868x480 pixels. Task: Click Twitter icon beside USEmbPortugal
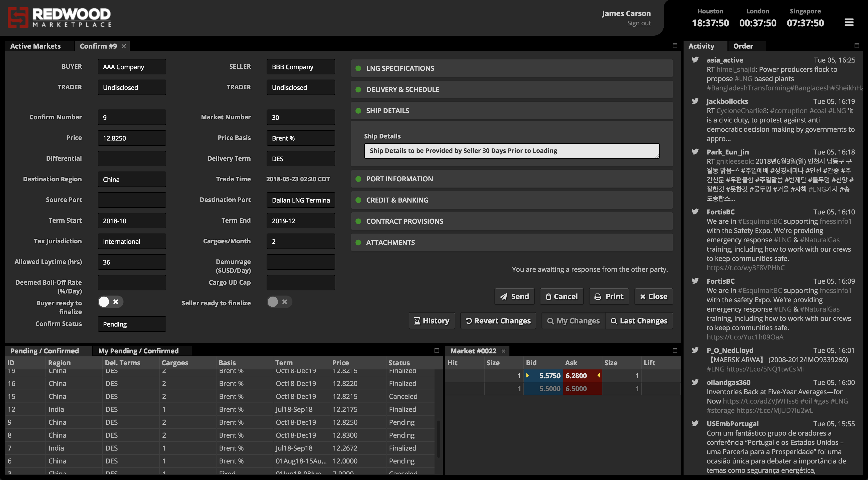695,424
